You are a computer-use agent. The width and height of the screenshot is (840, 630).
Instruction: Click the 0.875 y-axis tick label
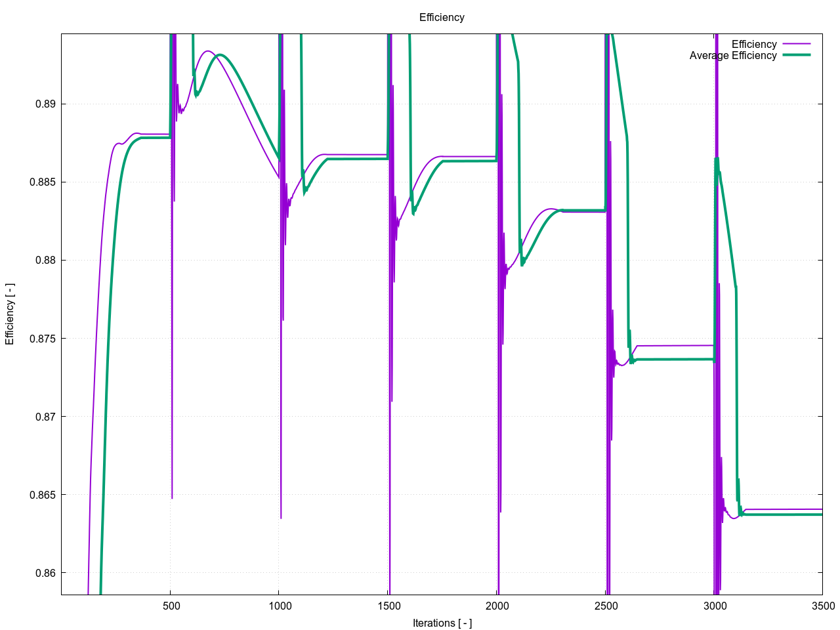coord(43,339)
